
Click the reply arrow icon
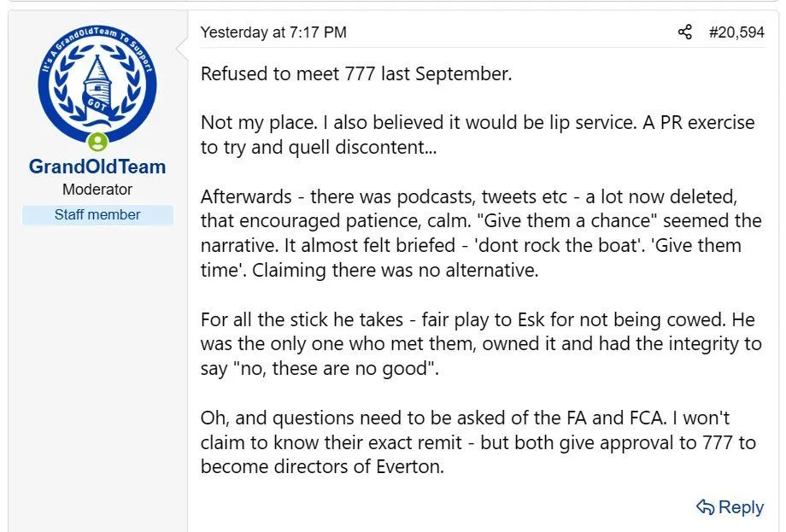705,507
